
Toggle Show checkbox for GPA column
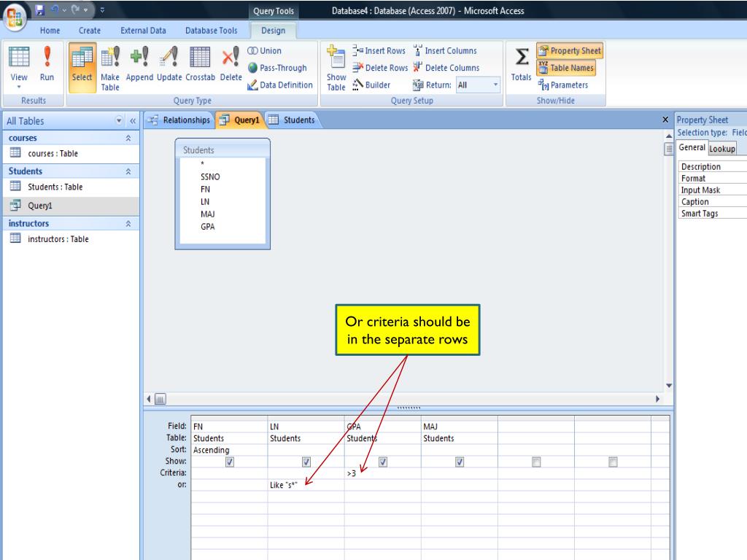pyautogui.click(x=383, y=462)
